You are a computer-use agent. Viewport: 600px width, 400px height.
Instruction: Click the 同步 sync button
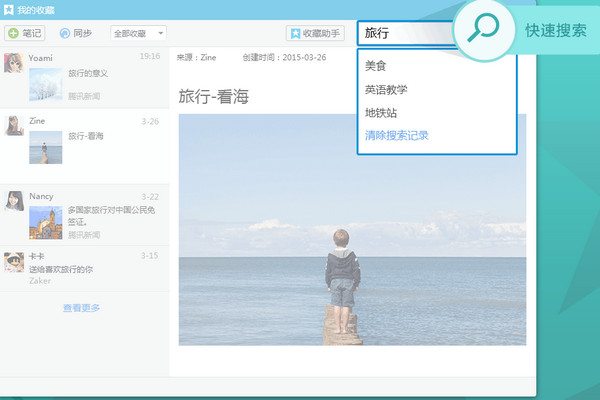(78, 33)
